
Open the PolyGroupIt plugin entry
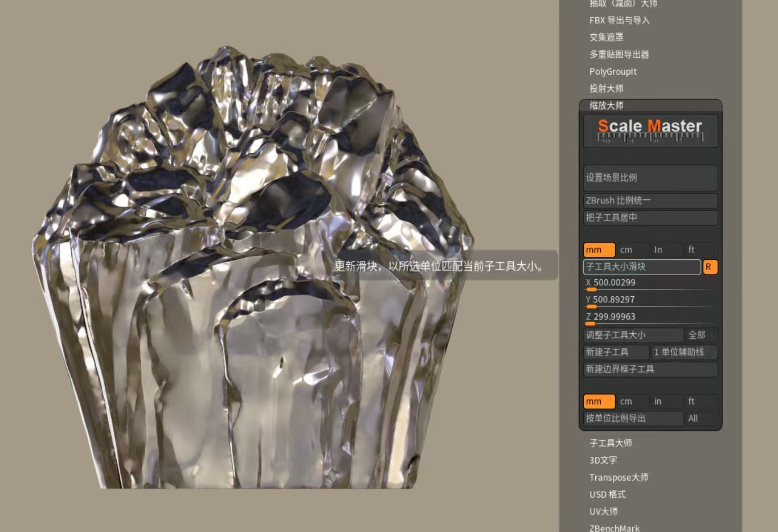click(613, 72)
